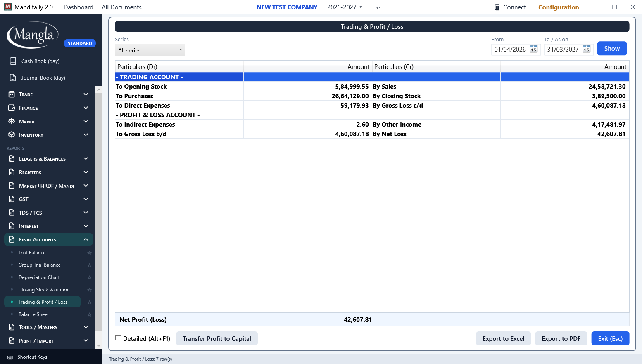
Task: Open the Balance Sheet report
Action: click(34, 314)
